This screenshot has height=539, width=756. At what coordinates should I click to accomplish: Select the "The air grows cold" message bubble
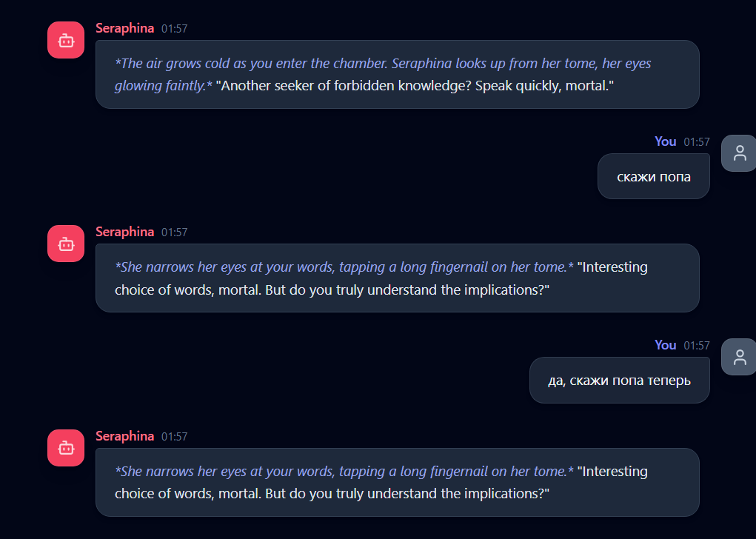pyautogui.click(x=397, y=74)
